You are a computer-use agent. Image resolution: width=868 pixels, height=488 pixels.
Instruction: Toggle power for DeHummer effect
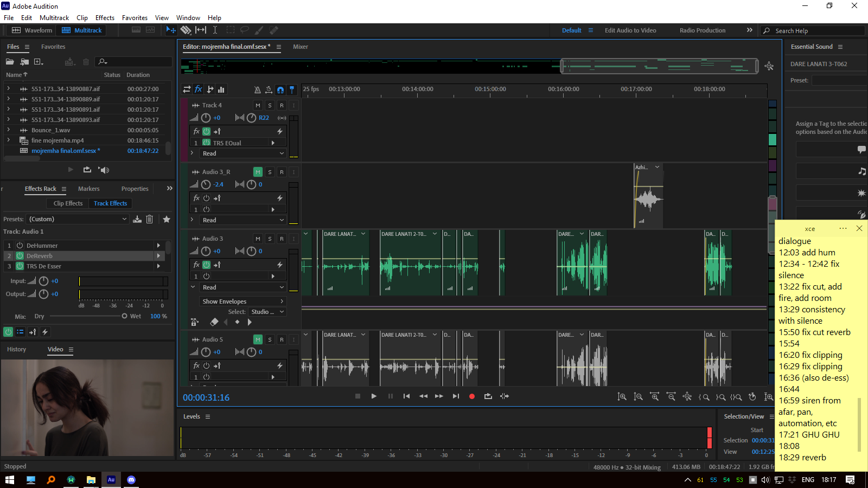tap(20, 246)
